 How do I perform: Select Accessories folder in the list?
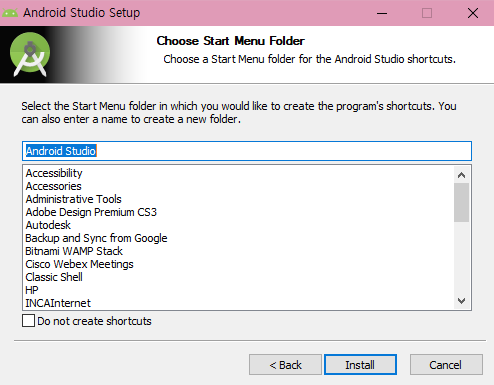tap(53, 186)
